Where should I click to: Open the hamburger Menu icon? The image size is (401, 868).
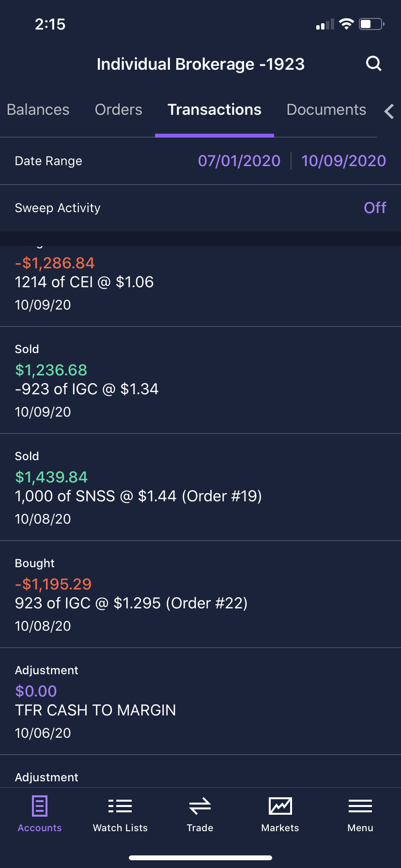(x=360, y=806)
